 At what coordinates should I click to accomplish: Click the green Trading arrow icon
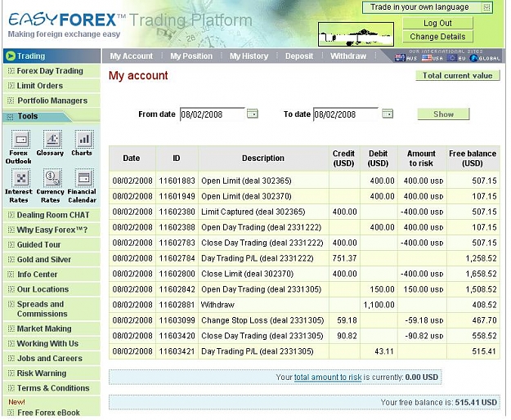pos(11,56)
